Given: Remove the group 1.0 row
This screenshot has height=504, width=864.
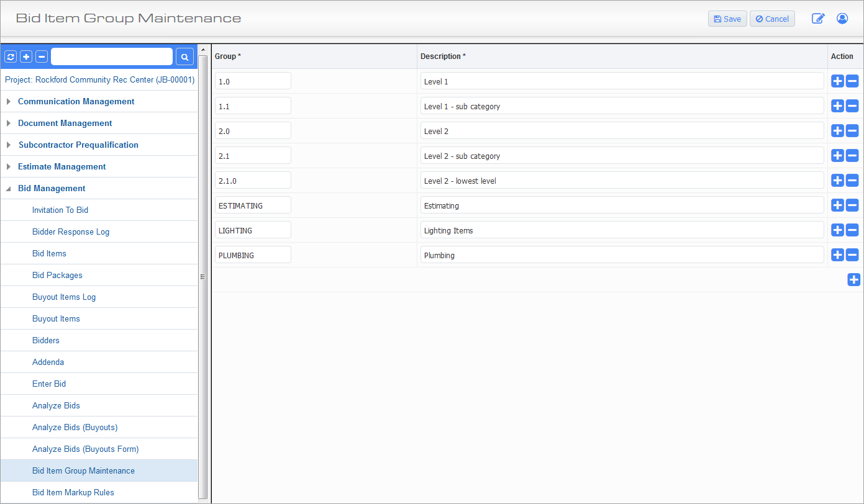Looking at the screenshot, I should 852,81.
